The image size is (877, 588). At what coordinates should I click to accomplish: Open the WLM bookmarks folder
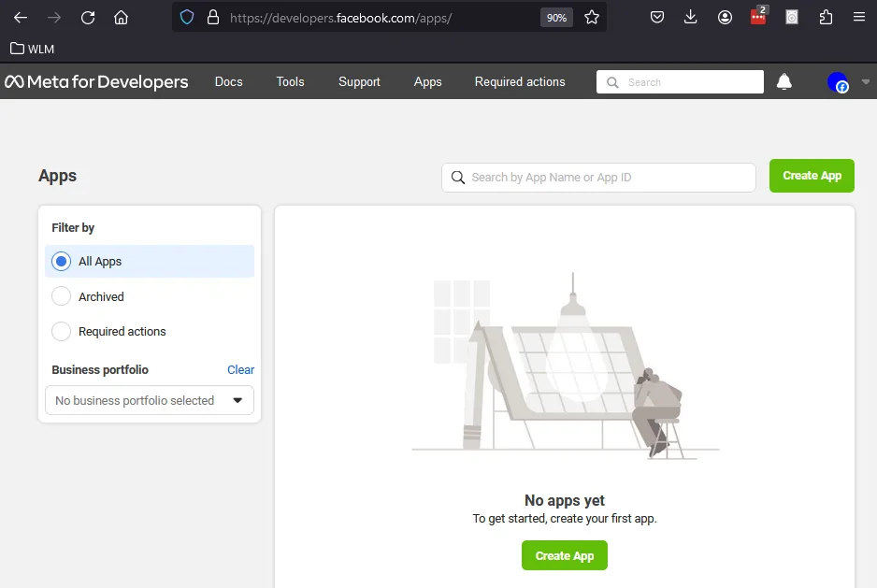(32, 49)
